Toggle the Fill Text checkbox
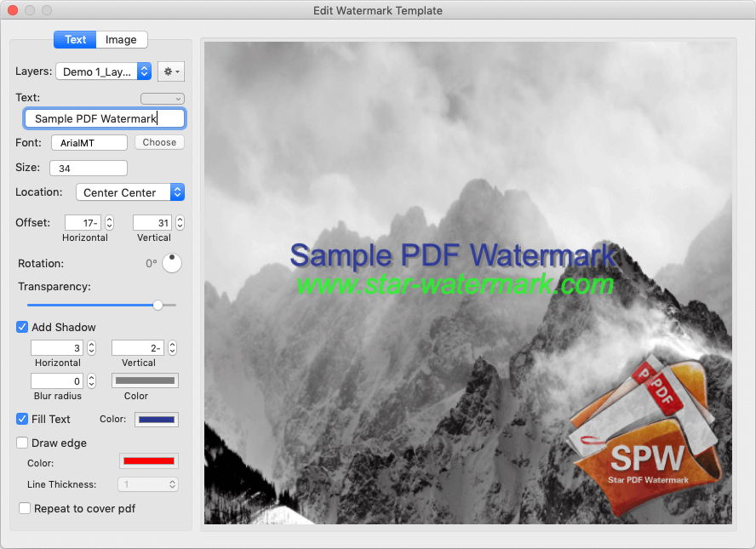 pos(22,419)
